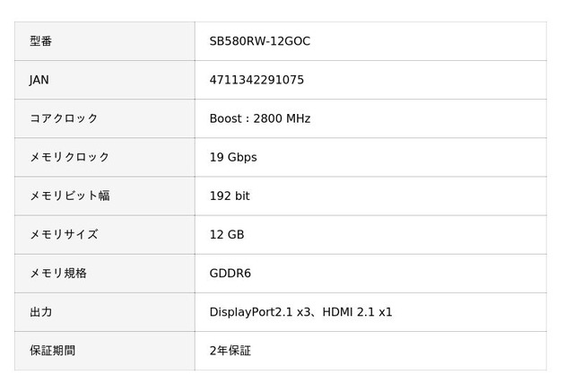Click the メモリ規格 row label
Screen dimensions: 574x392
coord(58,274)
